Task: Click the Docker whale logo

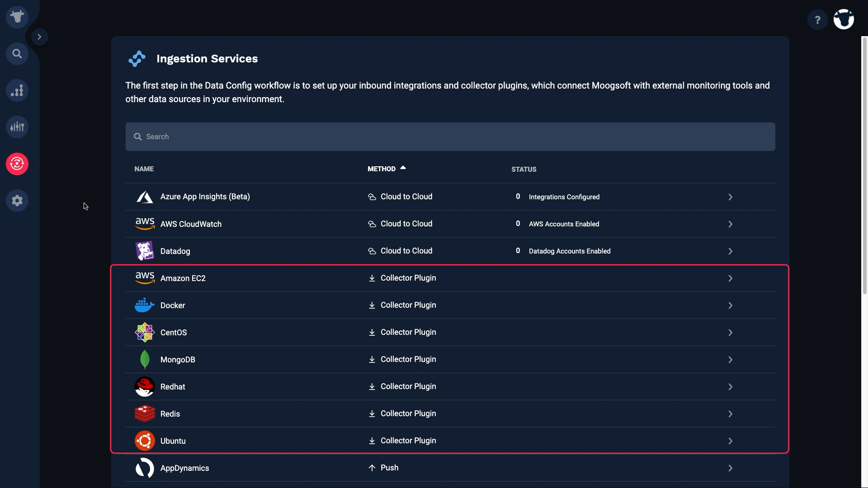Action: [x=145, y=305]
